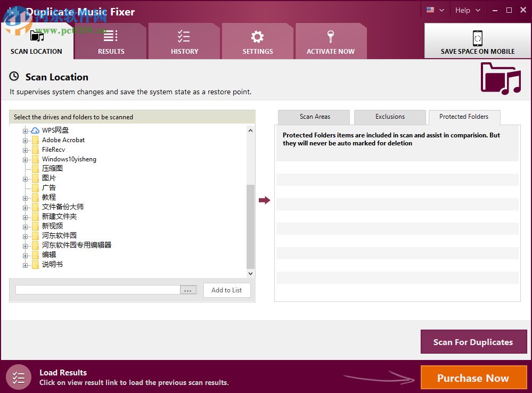532x393 pixels.
Task: Select the Windows10yisheng folder row
Action: (x=69, y=159)
